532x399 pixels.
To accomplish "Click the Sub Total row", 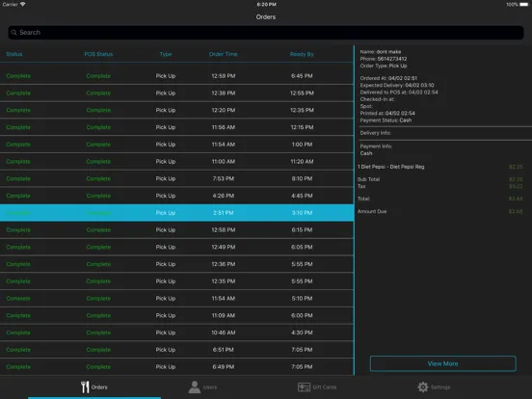I will 439,179.
